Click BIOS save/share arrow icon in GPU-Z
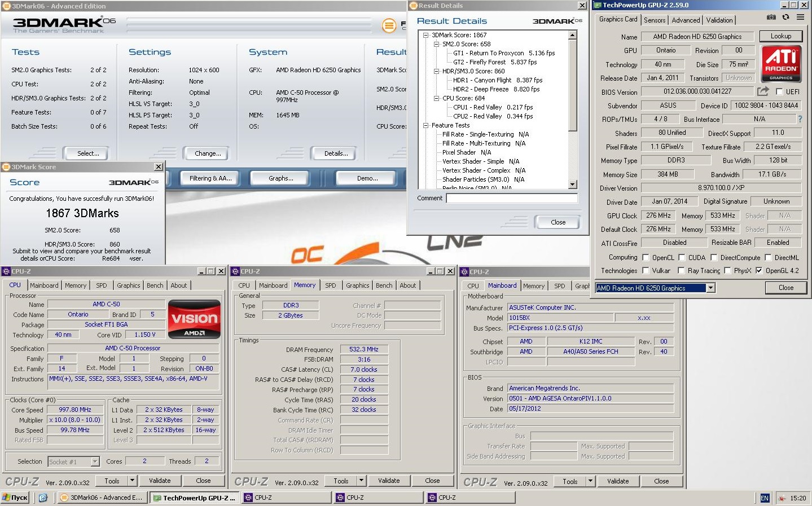 pyautogui.click(x=763, y=91)
